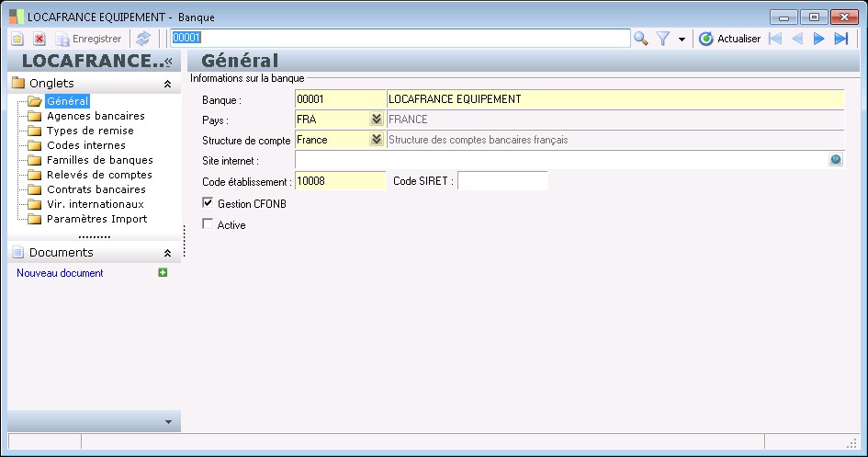
Task: Click the application icon in title bar
Action: tap(17, 17)
